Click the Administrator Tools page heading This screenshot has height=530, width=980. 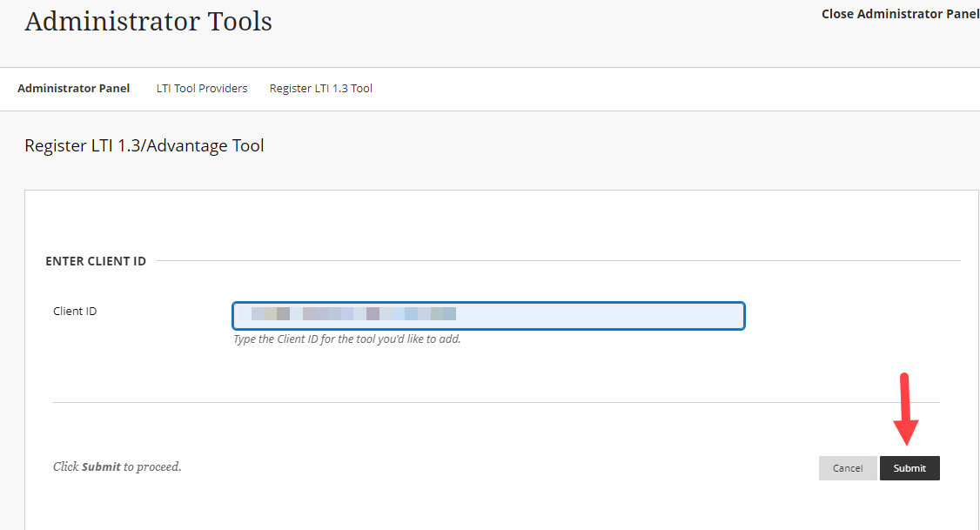149,22
